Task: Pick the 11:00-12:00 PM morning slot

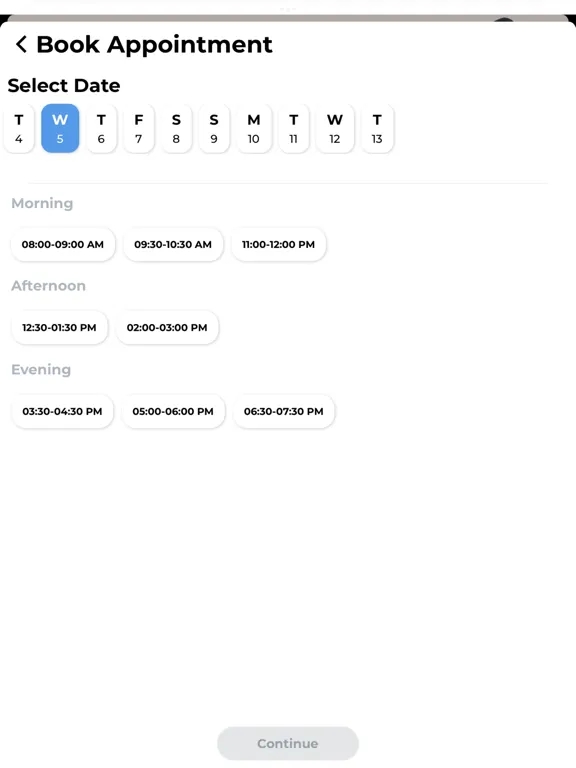Action: pos(278,244)
